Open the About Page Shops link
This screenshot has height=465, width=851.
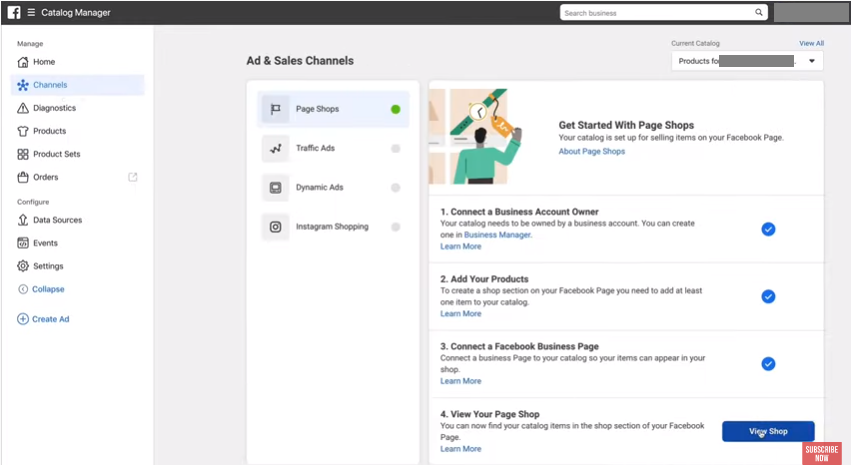[591, 151]
